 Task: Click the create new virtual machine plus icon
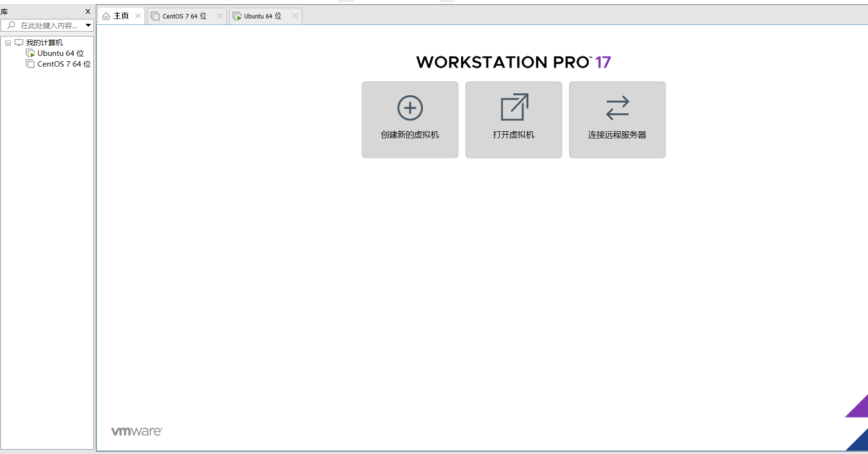(410, 108)
